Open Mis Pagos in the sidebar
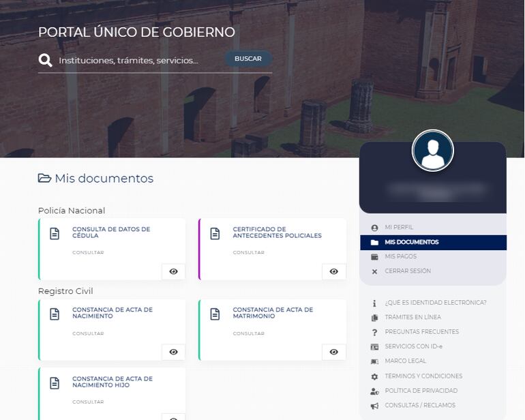This screenshot has height=420, width=525. (x=400, y=257)
